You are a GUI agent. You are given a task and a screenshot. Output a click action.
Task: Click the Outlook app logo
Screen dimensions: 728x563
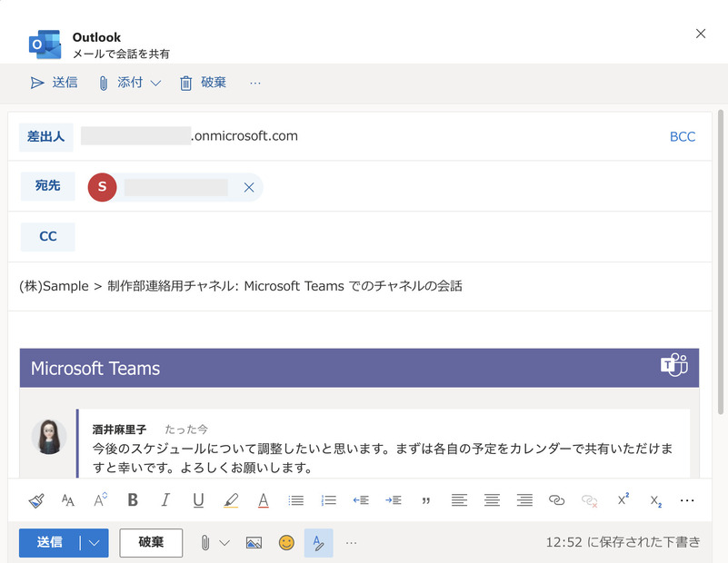coord(45,44)
